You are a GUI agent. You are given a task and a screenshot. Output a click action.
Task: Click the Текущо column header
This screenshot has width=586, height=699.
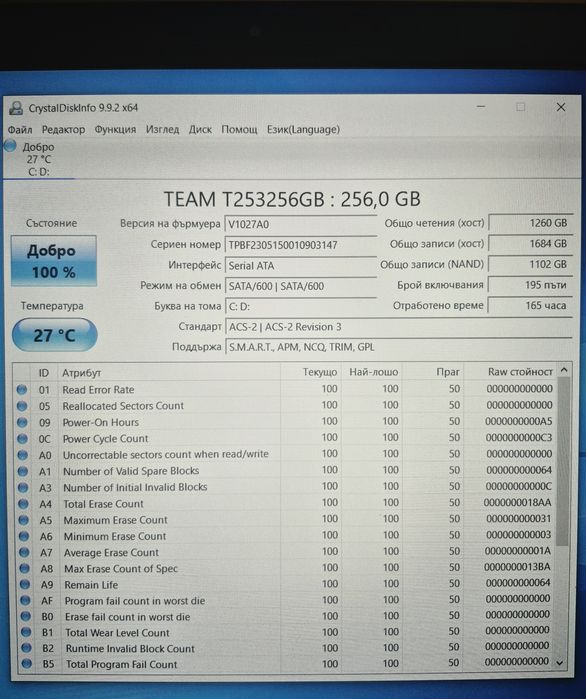311,372
